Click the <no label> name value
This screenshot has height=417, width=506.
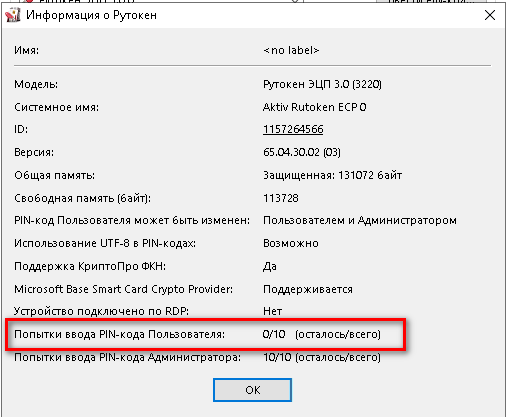(291, 50)
